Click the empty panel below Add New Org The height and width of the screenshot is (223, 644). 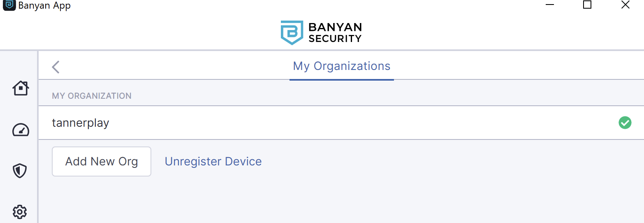coord(341,201)
